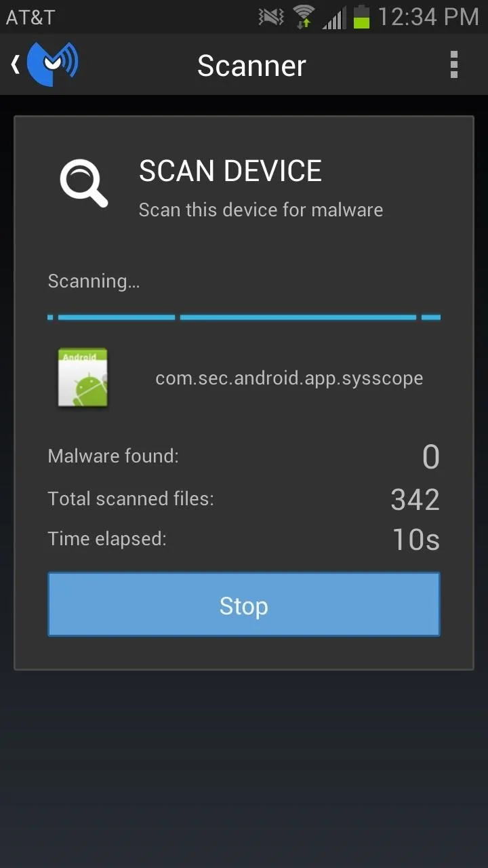
Task: Tap the battery indicator icon
Action: pyautogui.click(x=362, y=16)
